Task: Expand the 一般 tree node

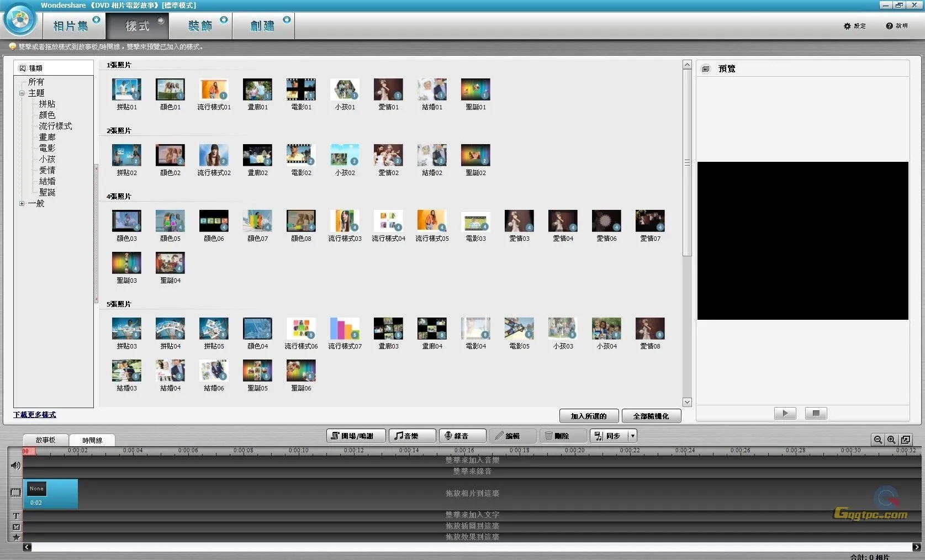Action: pos(22,203)
